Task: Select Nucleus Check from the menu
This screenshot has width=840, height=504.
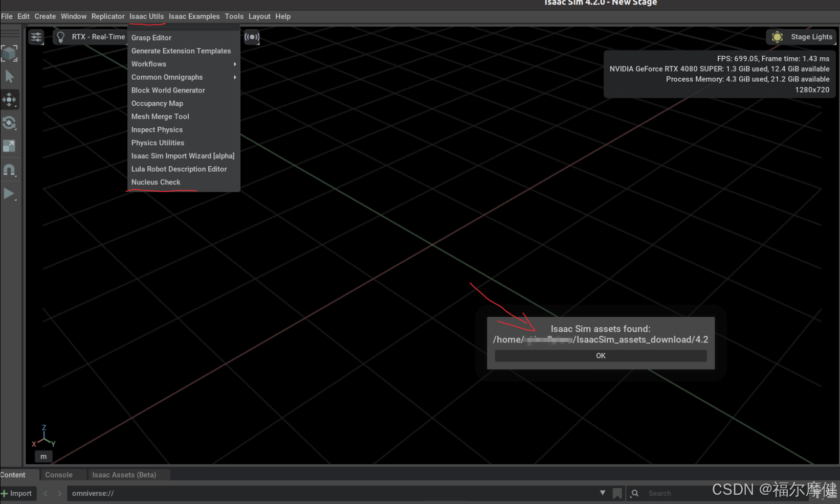Action: (156, 182)
